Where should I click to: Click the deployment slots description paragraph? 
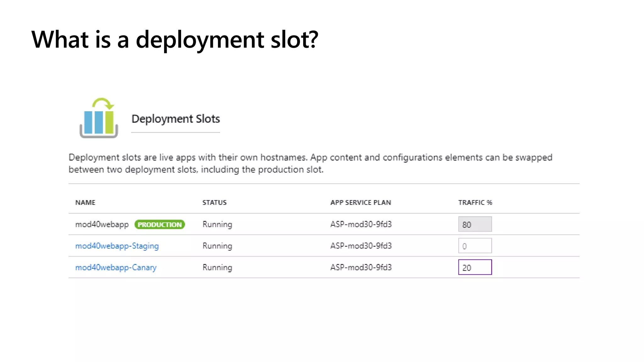(310, 163)
